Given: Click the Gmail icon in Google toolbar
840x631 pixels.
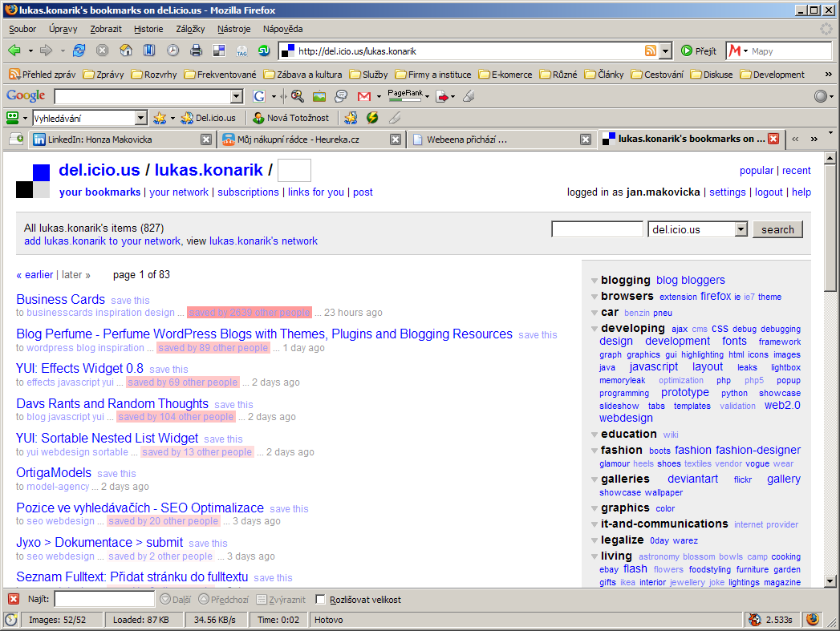Looking at the screenshot, I should [x=364, y=96].
